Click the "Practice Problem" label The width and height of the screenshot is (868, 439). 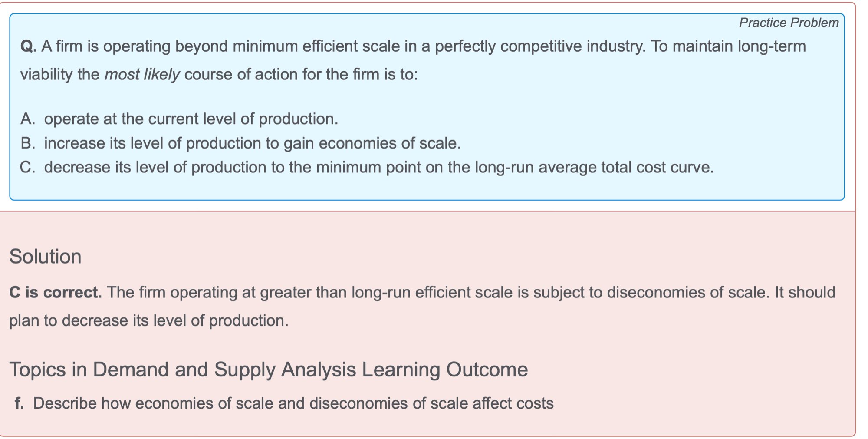[x=789, y=23]
